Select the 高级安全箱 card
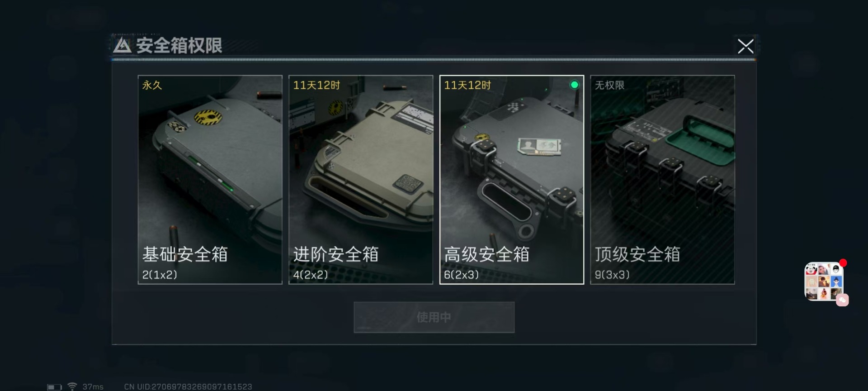The height and width of the screenshot is (391, 868). pyautogui.click(x=512, y=180)
